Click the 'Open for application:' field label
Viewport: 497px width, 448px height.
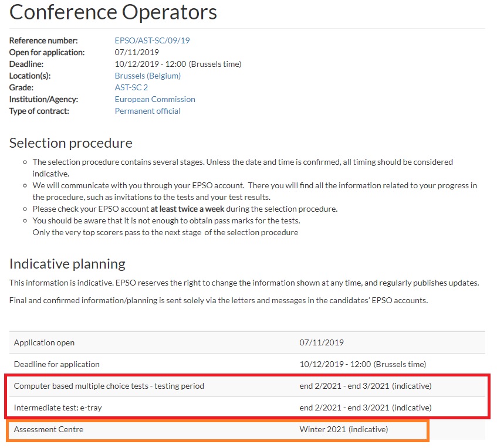coord(47,52)
